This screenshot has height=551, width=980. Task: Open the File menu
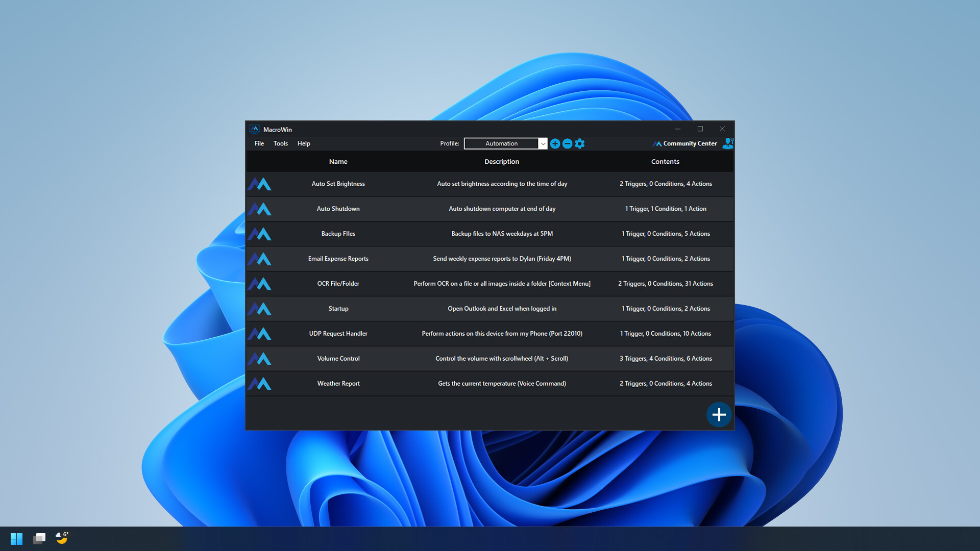point(259,143)
